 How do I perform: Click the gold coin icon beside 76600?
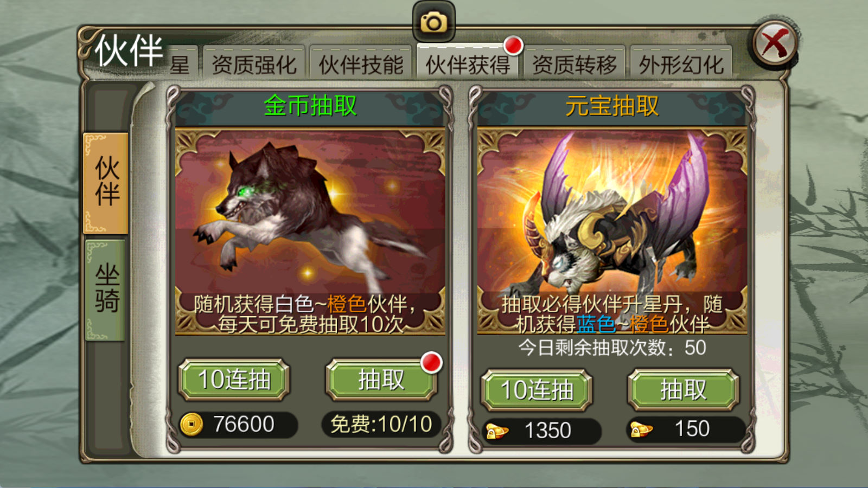point(192,424)
